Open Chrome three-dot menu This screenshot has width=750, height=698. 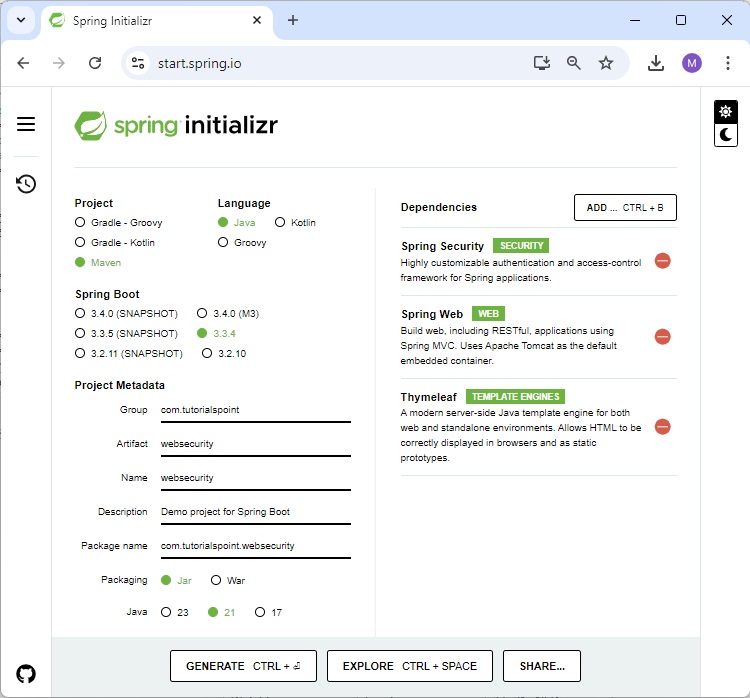tap(728, 63)
